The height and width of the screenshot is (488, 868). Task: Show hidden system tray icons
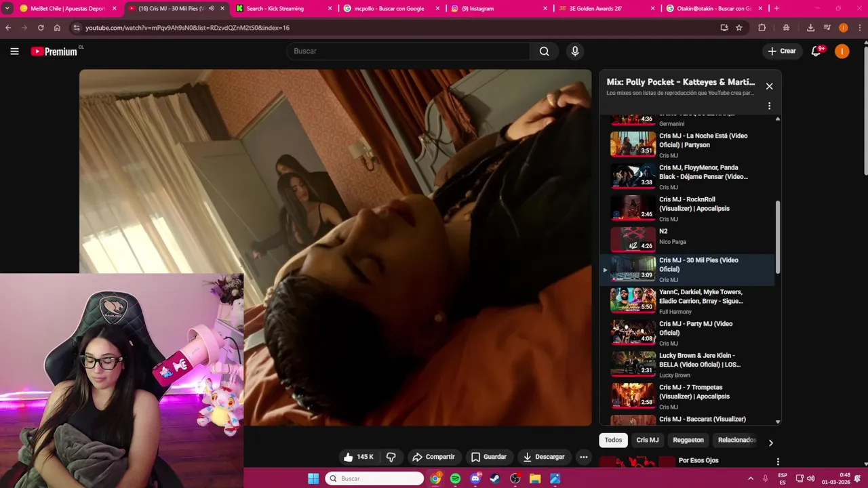751,479
